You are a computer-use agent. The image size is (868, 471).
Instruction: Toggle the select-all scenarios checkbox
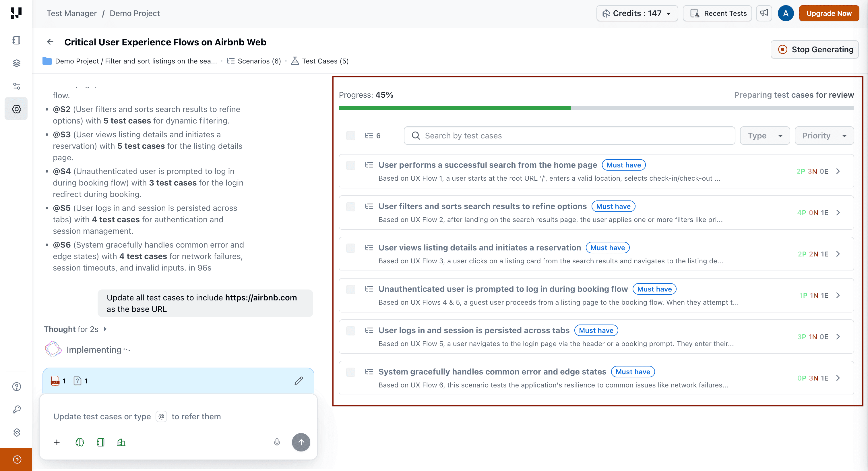[350, 136]
